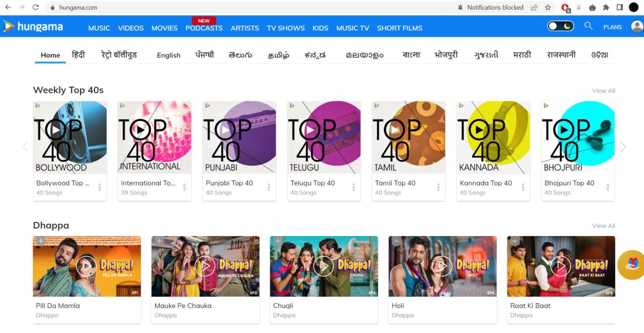Toggle dark mode switch
This screenshot has height=333, width=644.
pos(560,26)
